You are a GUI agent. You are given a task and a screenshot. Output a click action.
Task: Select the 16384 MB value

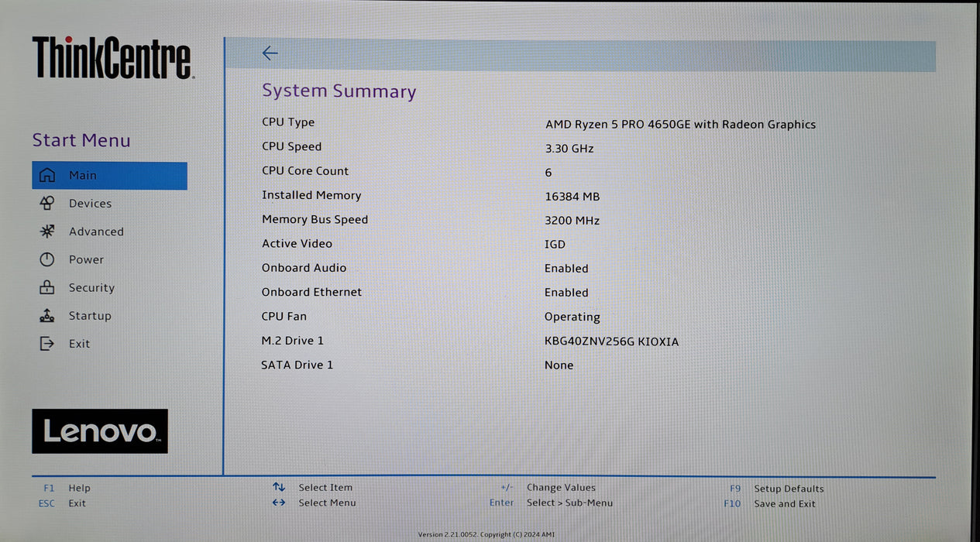pos(573,197)
